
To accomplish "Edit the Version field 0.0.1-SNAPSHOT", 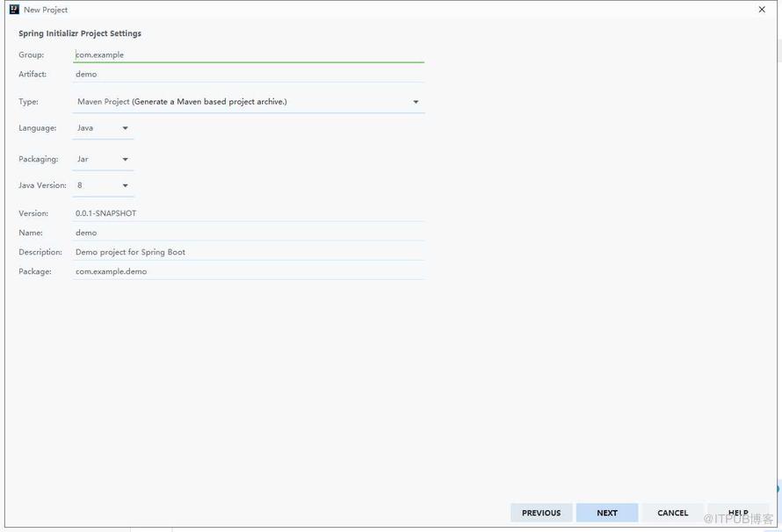I will click(249, 213).
